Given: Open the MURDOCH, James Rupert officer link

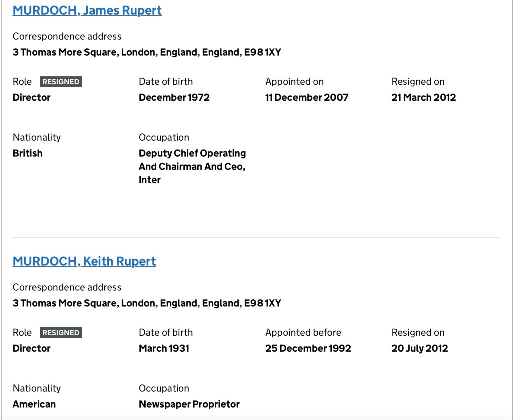Looking at the screenshot, I should pos(87,10).
